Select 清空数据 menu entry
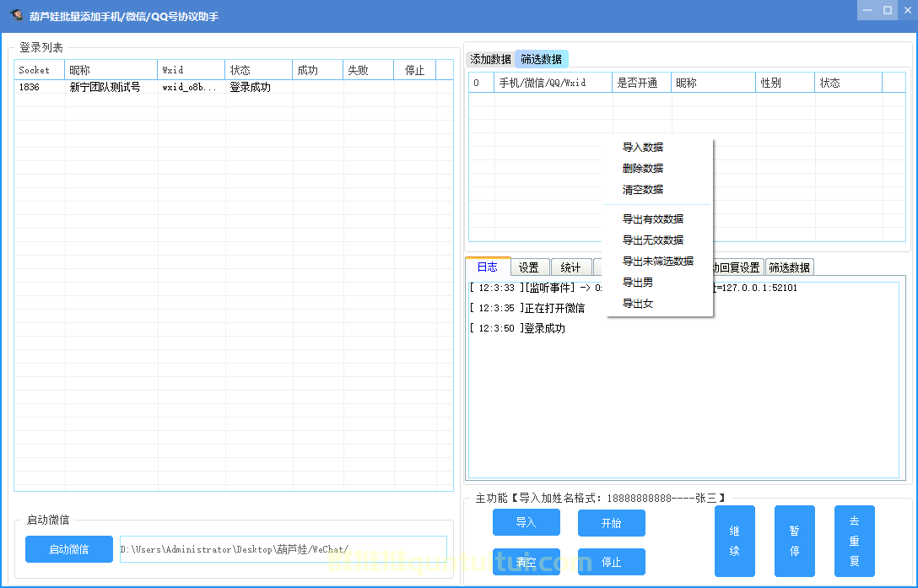This screenshot has width=918, height=588. (643, 190)
